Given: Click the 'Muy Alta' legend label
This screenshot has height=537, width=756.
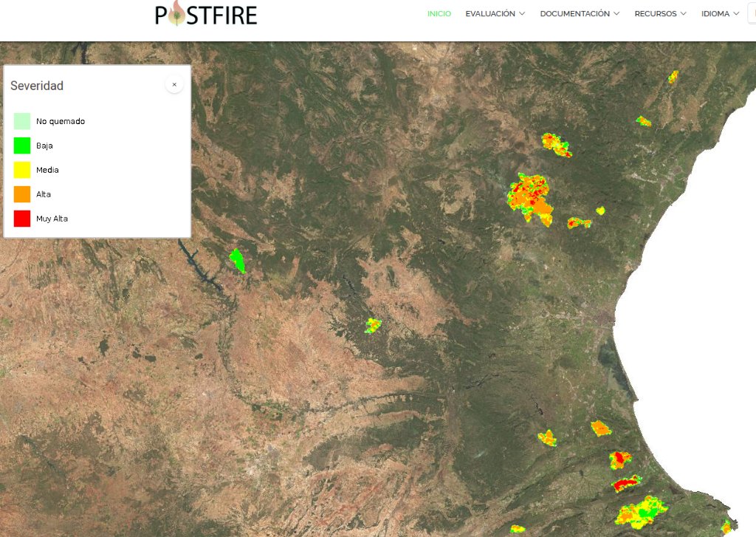Looking at the screenshot, I should point(52,219).
